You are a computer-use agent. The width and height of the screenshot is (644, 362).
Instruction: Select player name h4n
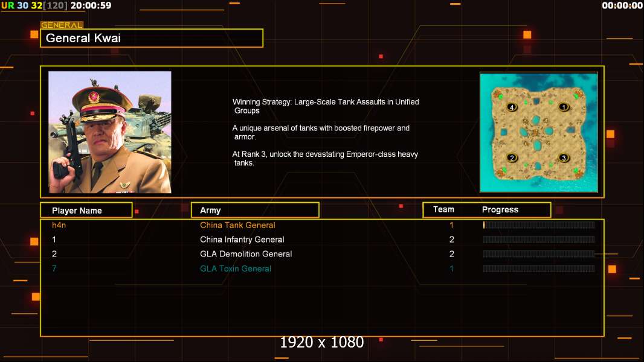[x=59, y=225]
